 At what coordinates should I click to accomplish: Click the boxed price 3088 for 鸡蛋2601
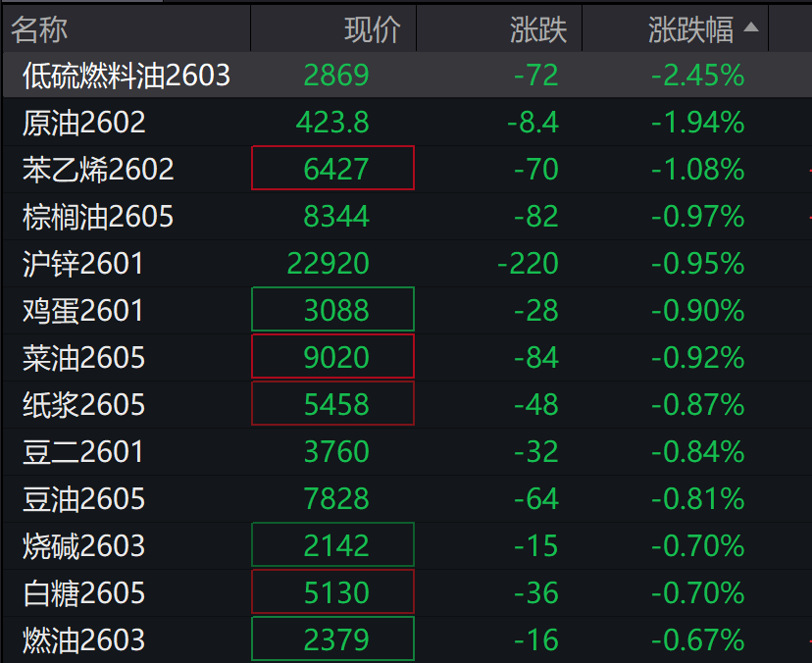[x=333, y=310]
